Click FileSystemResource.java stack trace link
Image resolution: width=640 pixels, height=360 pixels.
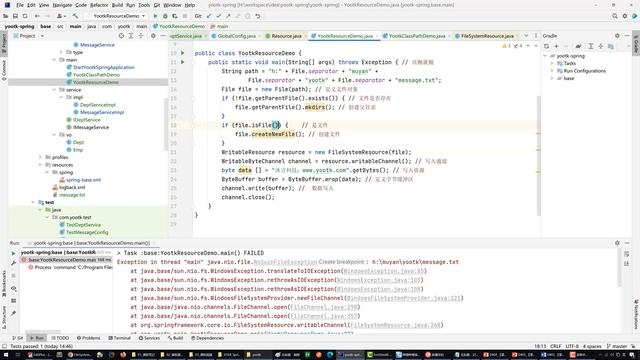396,325
